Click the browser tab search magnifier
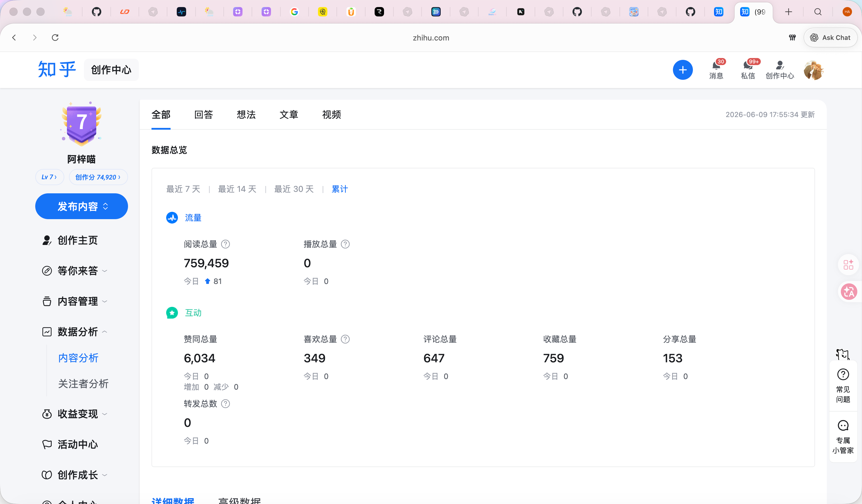Screen dimensions: 862x504 pos(818,12)
